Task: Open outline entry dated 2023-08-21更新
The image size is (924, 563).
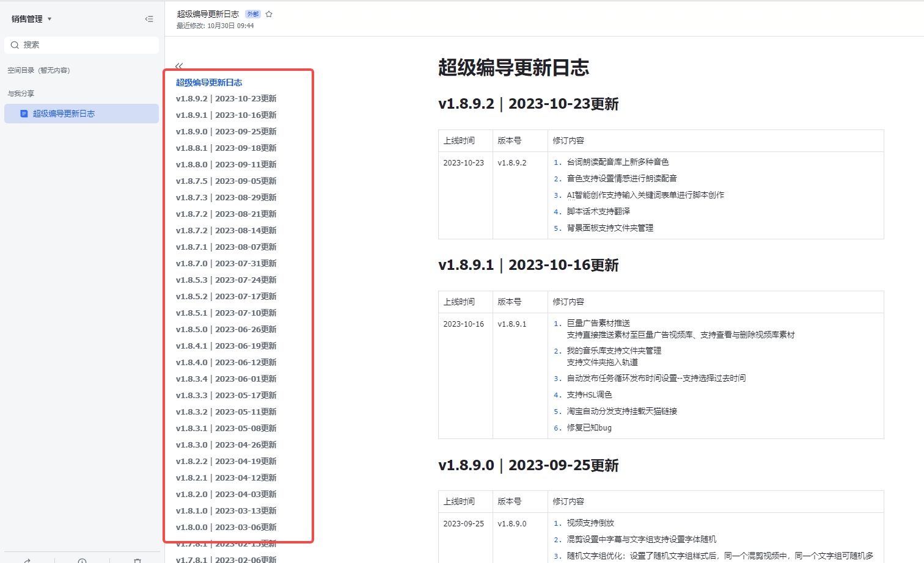Action: click(x=226, y=214)
